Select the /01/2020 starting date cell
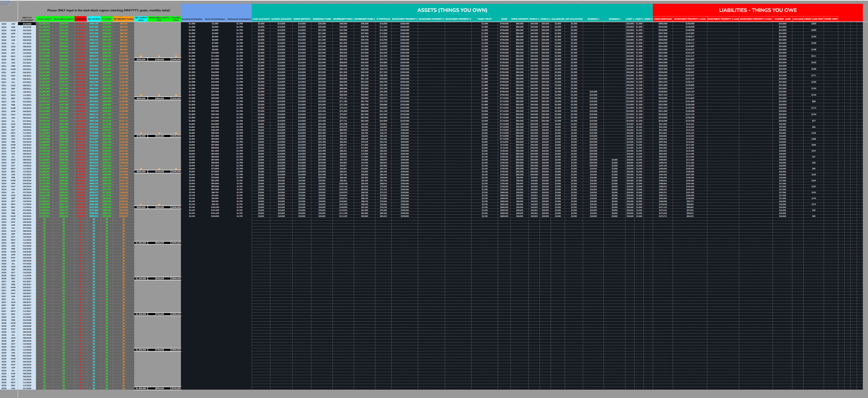 (x=27, y=24)
